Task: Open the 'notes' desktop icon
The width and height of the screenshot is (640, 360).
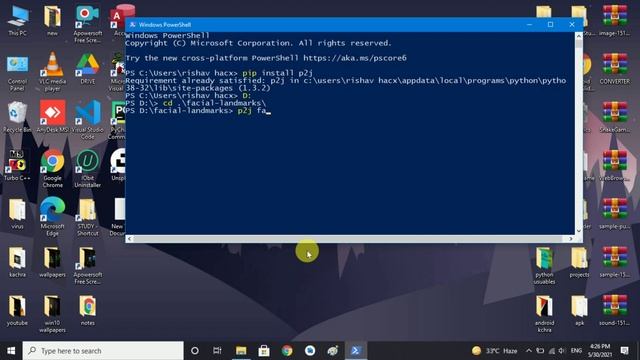Action: tap(88, 311)
